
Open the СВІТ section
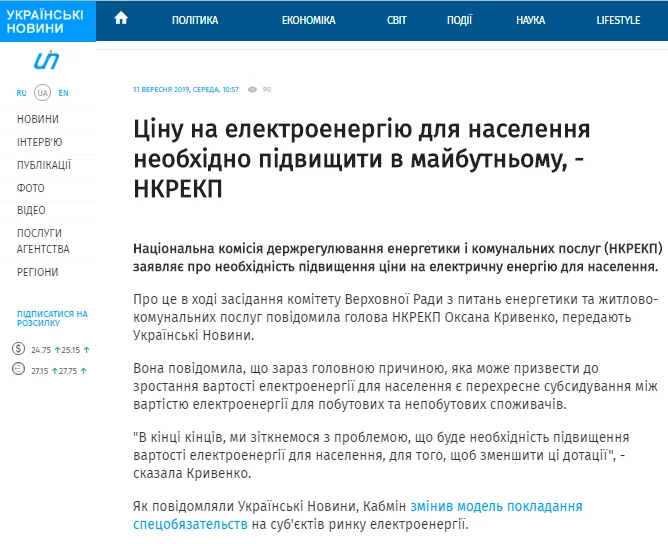[x=397, y=20]
